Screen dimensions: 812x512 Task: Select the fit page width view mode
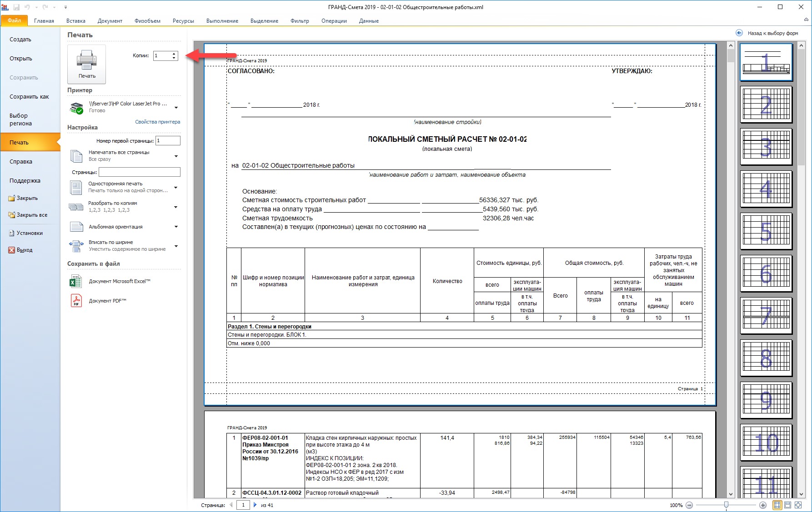[x=787, y=505]
